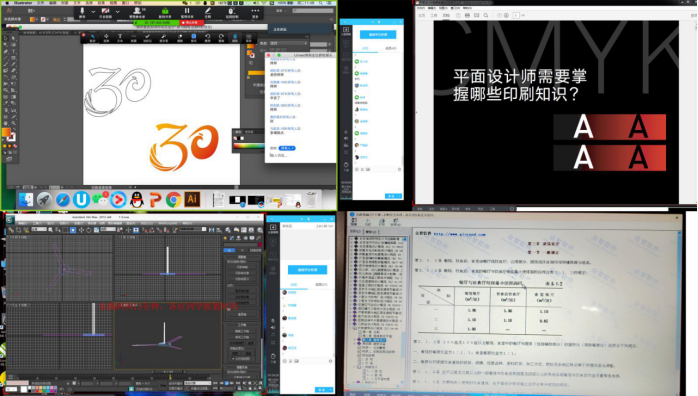Pick the Illustrator Selection arrow tool
The height and width of the screenshot is (396, 698).
[x=5, y=39]
